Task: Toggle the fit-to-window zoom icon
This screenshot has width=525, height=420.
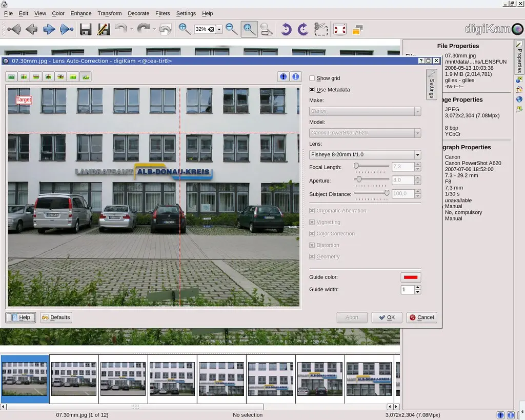Action: (249, 29)
